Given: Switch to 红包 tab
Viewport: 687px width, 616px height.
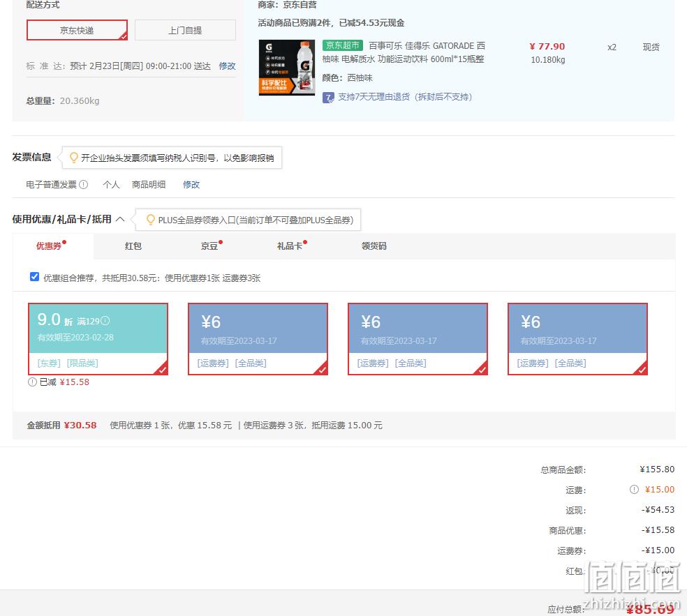Looking at the screenshot, I should [x=133, y=246].
